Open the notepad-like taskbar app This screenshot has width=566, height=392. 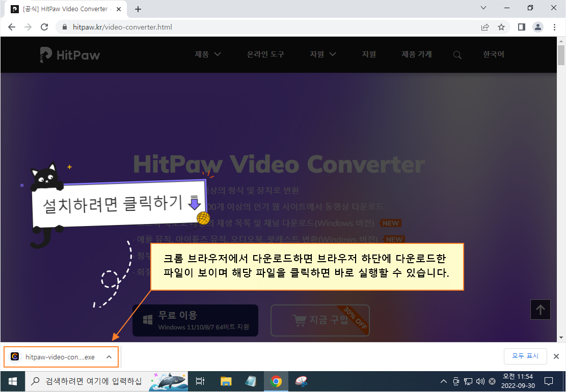click(251, 381)
